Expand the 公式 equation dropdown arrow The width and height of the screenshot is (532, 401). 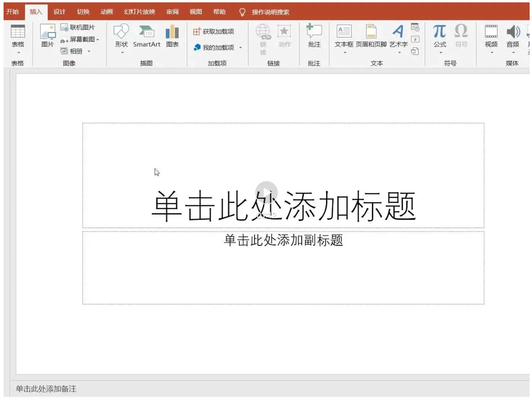[x=441, y=53]
